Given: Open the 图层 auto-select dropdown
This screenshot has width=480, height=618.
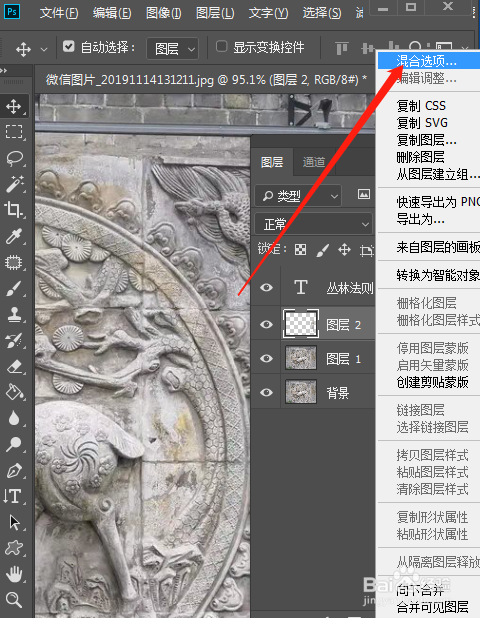Looking at the screenshot, I should coord(172,49).
